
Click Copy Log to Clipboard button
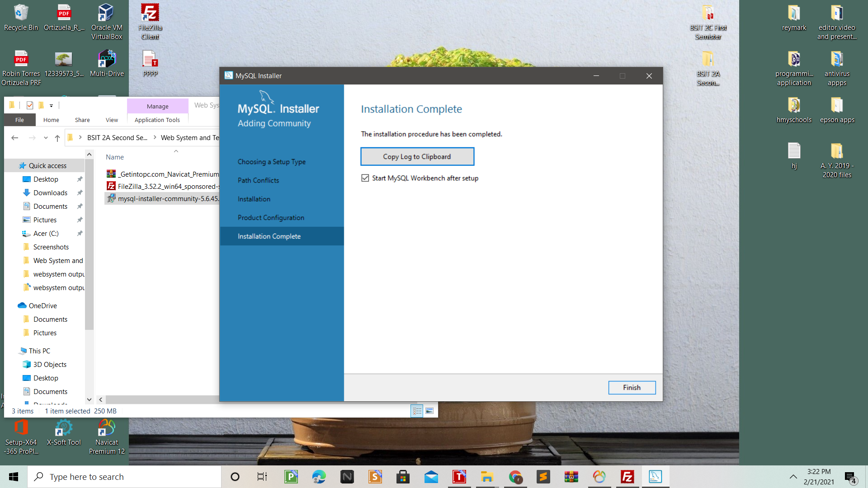(417, 156)
